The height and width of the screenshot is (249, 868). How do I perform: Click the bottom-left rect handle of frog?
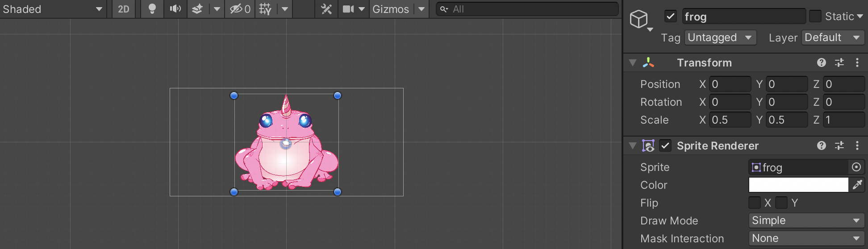pyautogui.click(x=234, y=192)
